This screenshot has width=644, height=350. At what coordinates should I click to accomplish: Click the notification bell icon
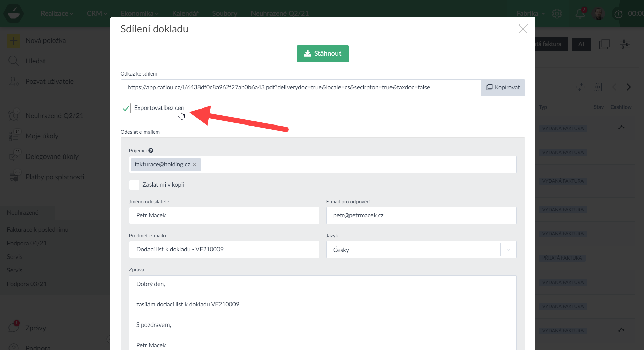pos(580,14)
